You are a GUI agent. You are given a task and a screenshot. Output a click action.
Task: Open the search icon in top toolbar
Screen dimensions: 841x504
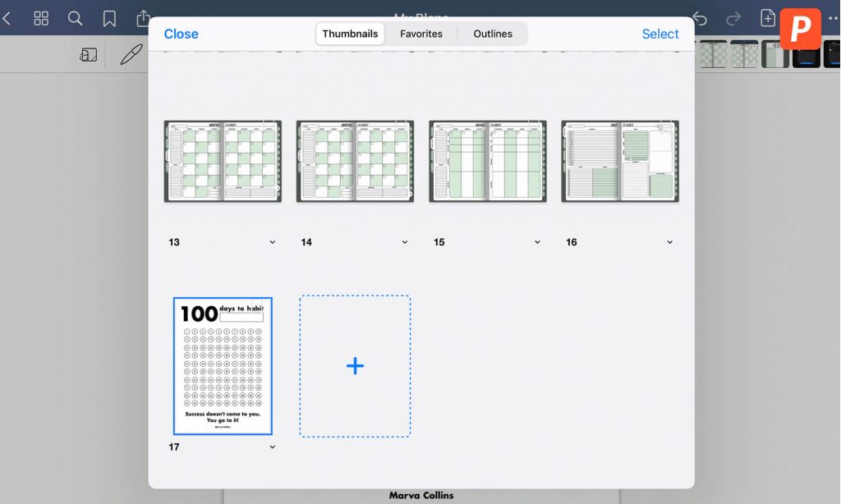[75, 17]
